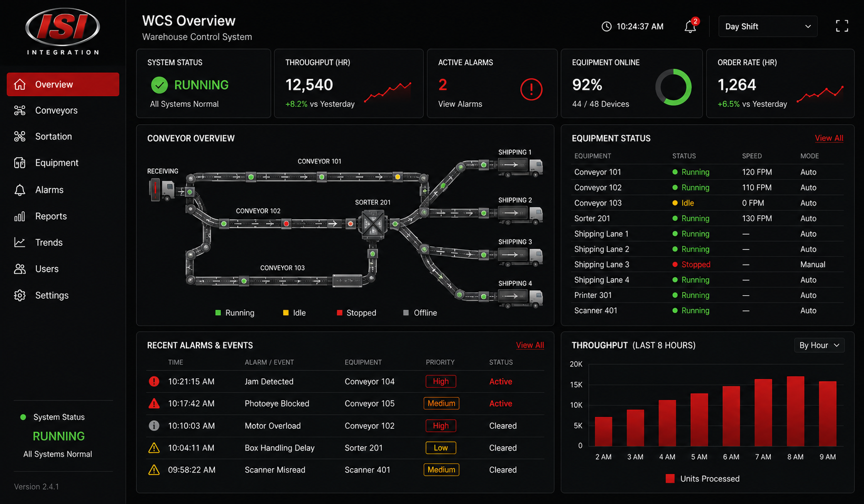This screenshot has width=864, height=504.
Task: Click the 12,540 throughput value
Action: 309,85
